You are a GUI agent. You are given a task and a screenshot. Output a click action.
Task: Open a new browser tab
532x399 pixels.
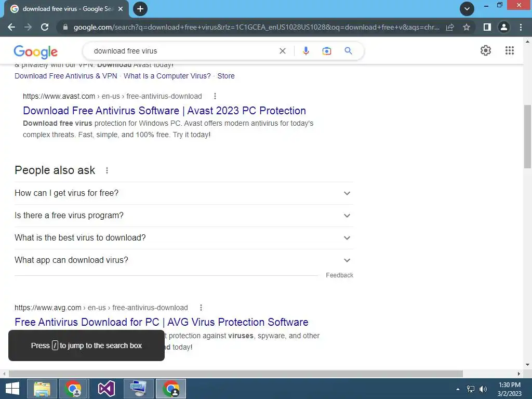pos(140,9)
